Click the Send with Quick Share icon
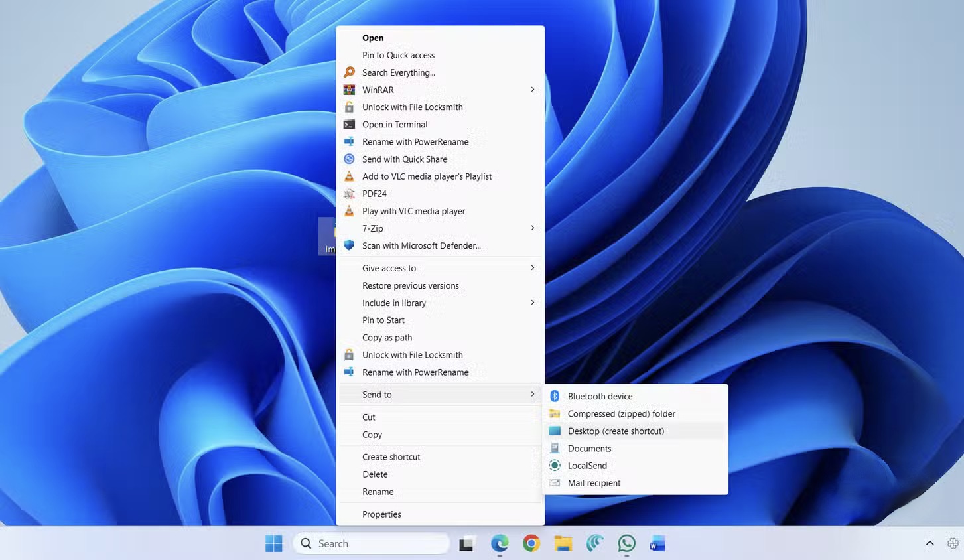The width and height of the screenshot is (964, 560). coord(350,159)
